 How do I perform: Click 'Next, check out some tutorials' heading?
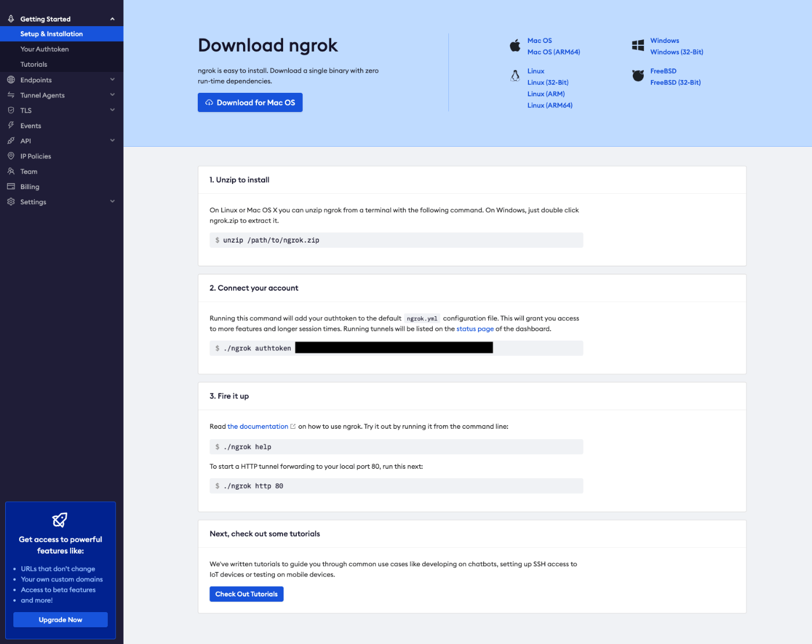(x=264, y=534)
